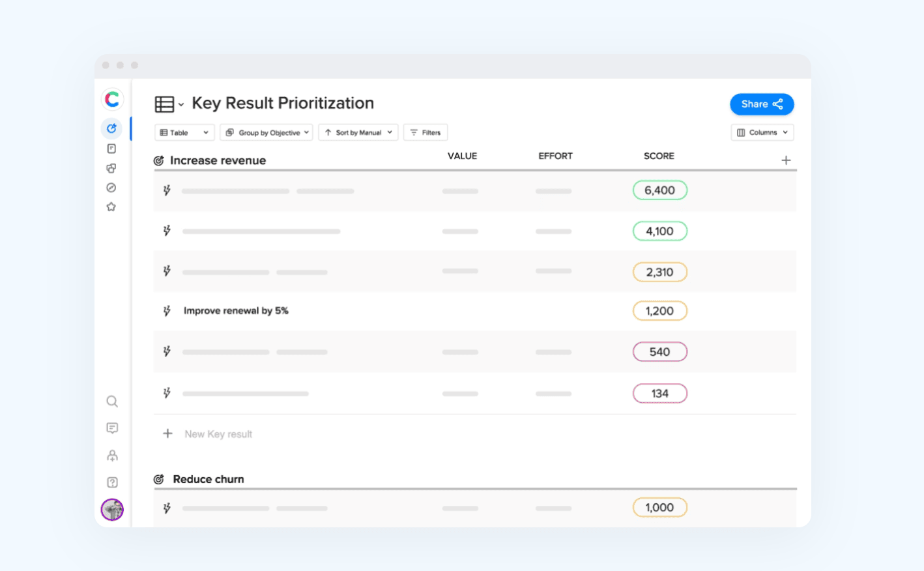Click the blue Share button
The width and height of the screenshot is (924, 571).
pyautogui.click(x=761, y=104)
